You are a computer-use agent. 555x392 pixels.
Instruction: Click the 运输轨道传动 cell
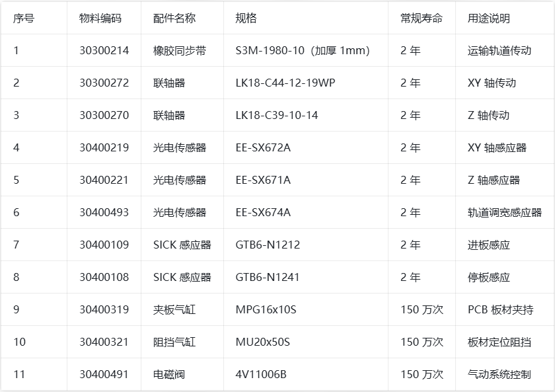pyautogui.click(x=499, y=51)
